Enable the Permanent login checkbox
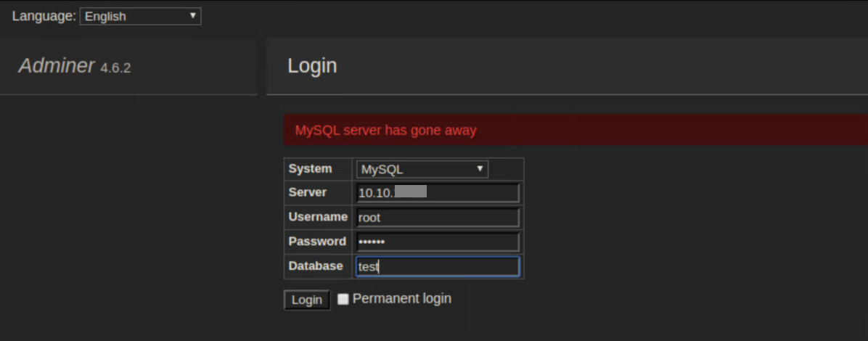The height and width of the screenshot is (341, 868). click(x=343, y=299)
